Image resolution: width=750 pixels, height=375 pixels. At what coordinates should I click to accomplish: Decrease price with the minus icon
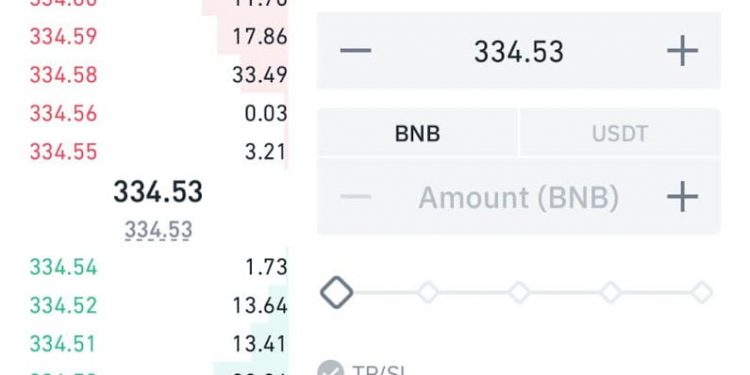[355, 50]
